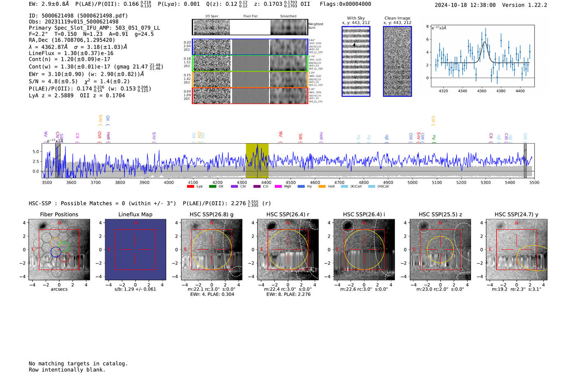
Task: Click the Obs: 20231119v015_5000621498 line
Action: click(74, 22)
